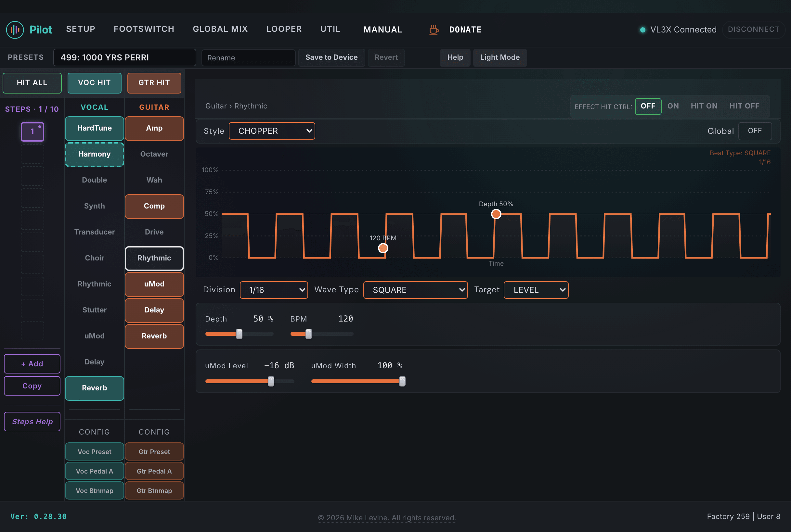Trigger the VOC HIT button
This screenshot has height=532, width=791.
pos(94,83)
